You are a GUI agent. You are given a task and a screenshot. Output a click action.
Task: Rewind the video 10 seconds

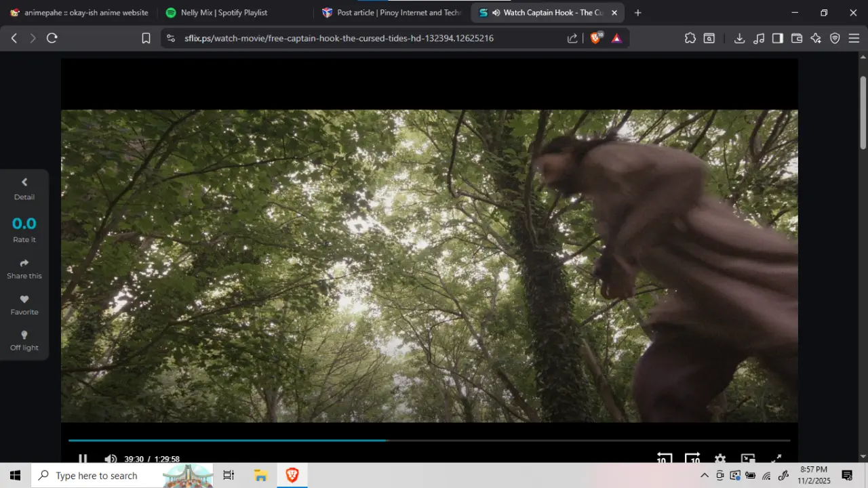664,459
